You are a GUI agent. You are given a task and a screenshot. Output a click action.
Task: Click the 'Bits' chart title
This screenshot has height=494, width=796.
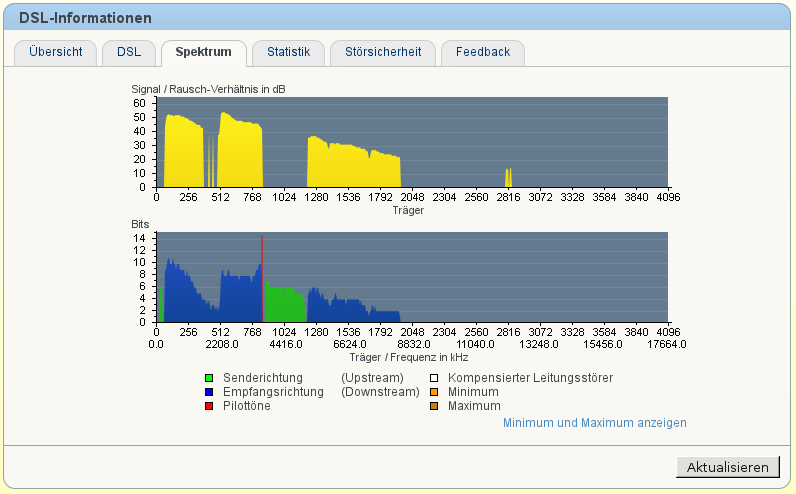click(140, 224)
